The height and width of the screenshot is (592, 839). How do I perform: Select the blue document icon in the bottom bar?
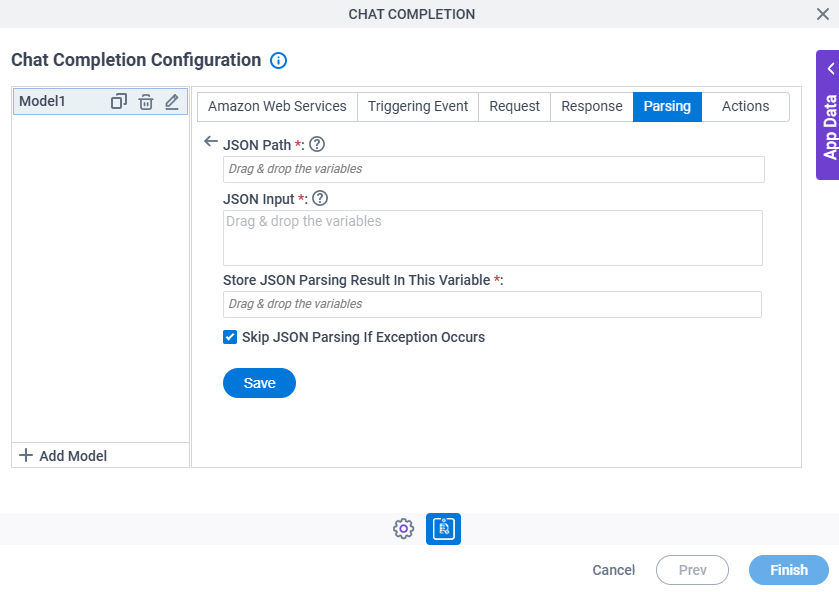click(444, 529)
